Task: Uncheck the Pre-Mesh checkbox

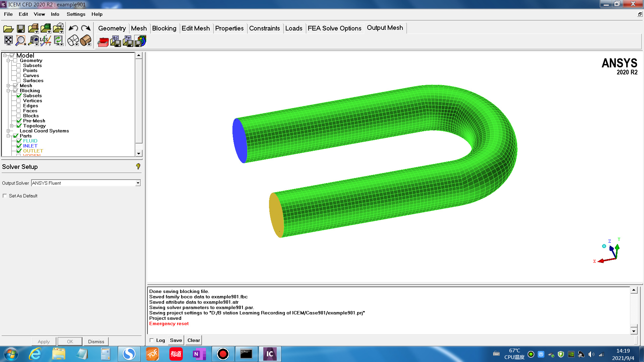Action: (x=19, y=121)
